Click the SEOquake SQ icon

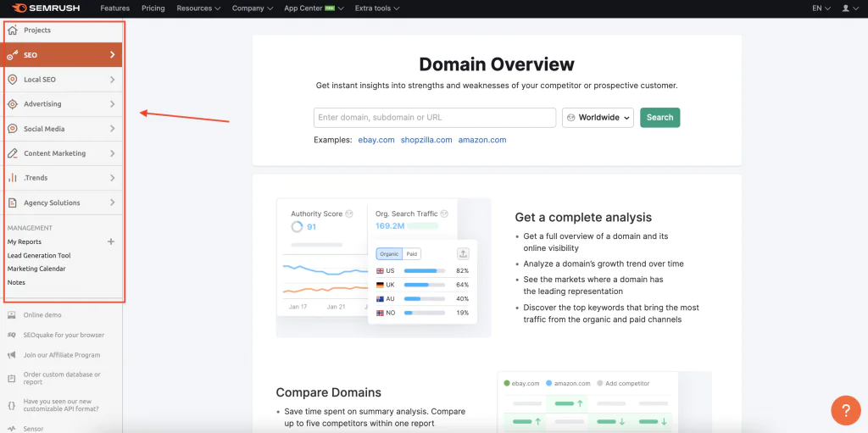[x=12, y=335]
